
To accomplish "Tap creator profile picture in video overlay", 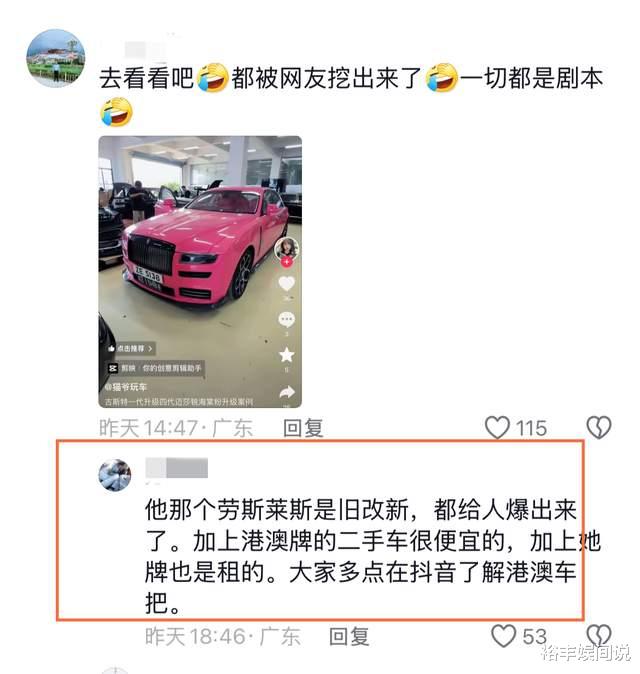I will click(287, 248).
